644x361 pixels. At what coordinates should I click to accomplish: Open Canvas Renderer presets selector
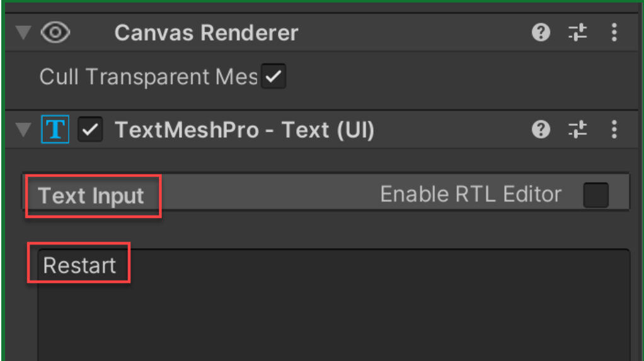pos(577,33)
